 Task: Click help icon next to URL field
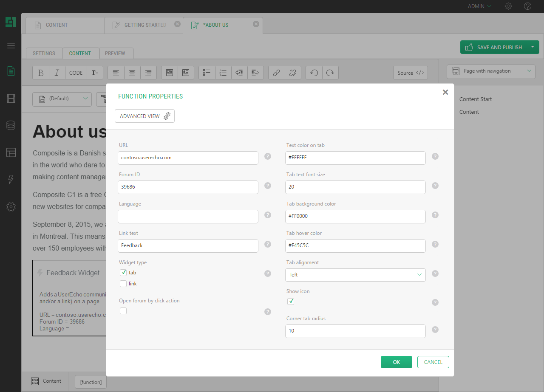click(x=268, y=156)
